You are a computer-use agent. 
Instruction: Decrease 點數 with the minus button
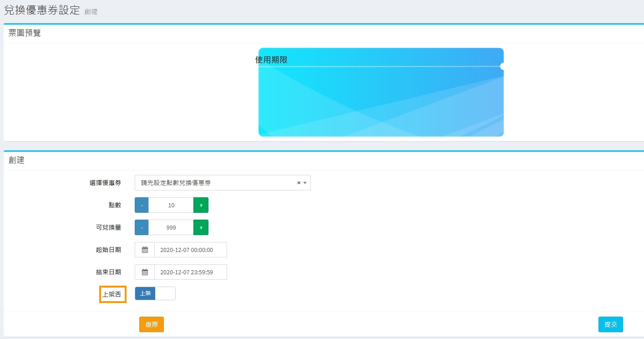coord(142,205)
